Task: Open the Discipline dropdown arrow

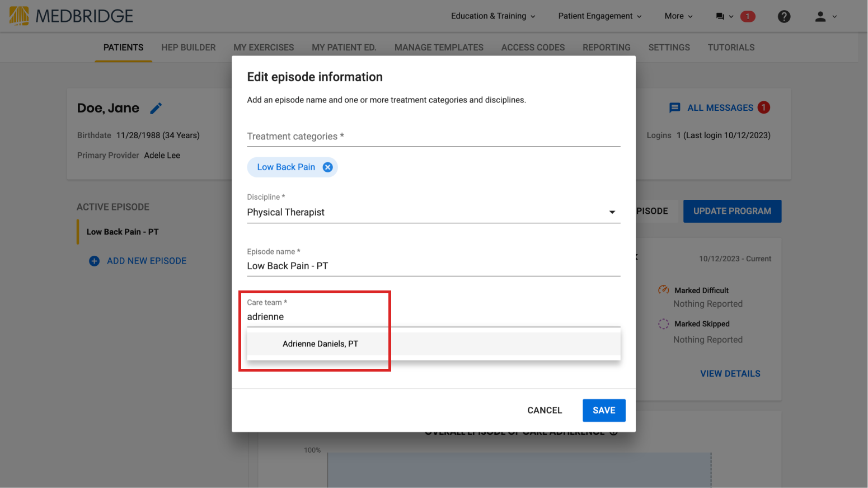Action: 612,212
